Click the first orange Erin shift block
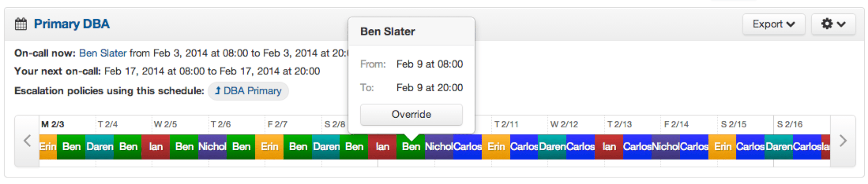Viewport: 868px width, 184px height. (48, 147)
